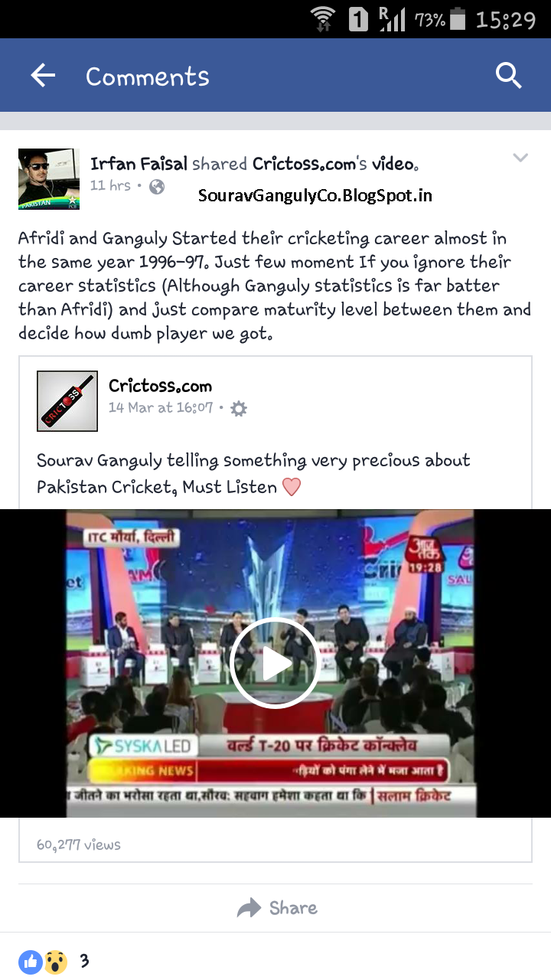View the Wow reaction emoji
Screen dimensions: 551x980
[x=55, y=961]
